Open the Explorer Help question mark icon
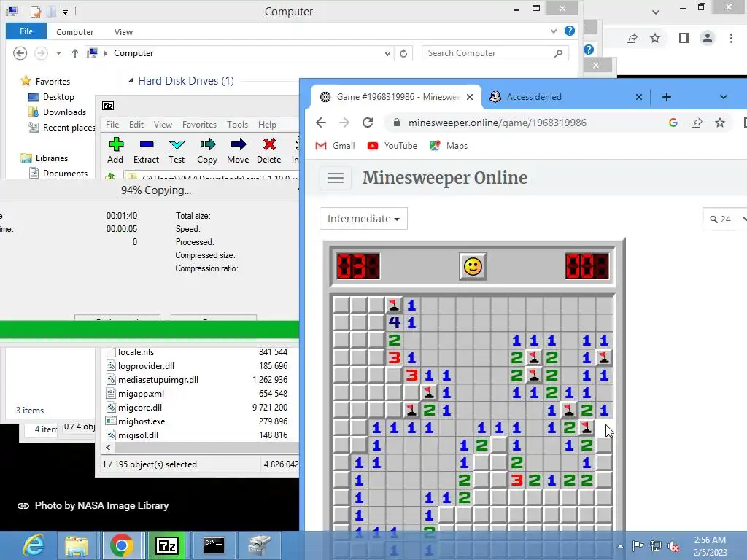 tap(569, 31)
